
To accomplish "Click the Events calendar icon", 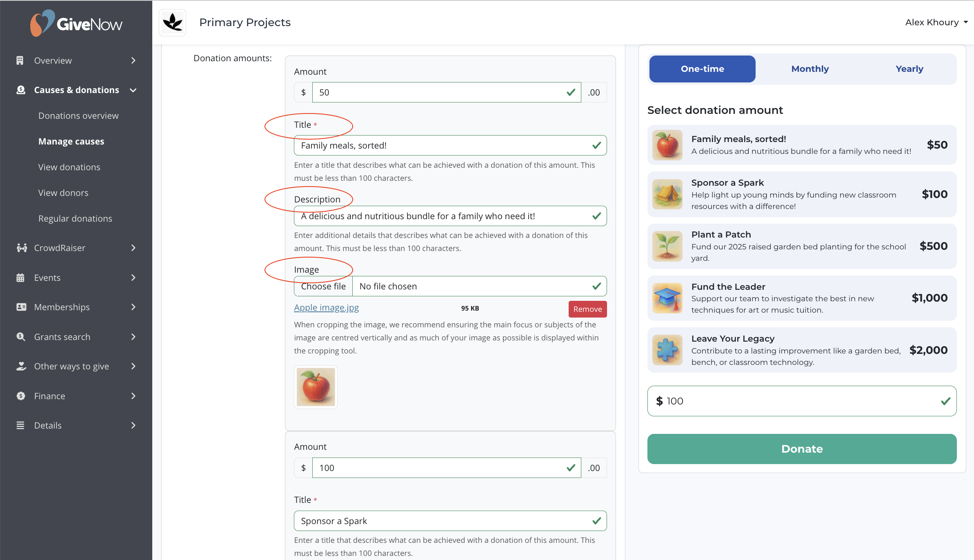I will (x=20, y=278).
